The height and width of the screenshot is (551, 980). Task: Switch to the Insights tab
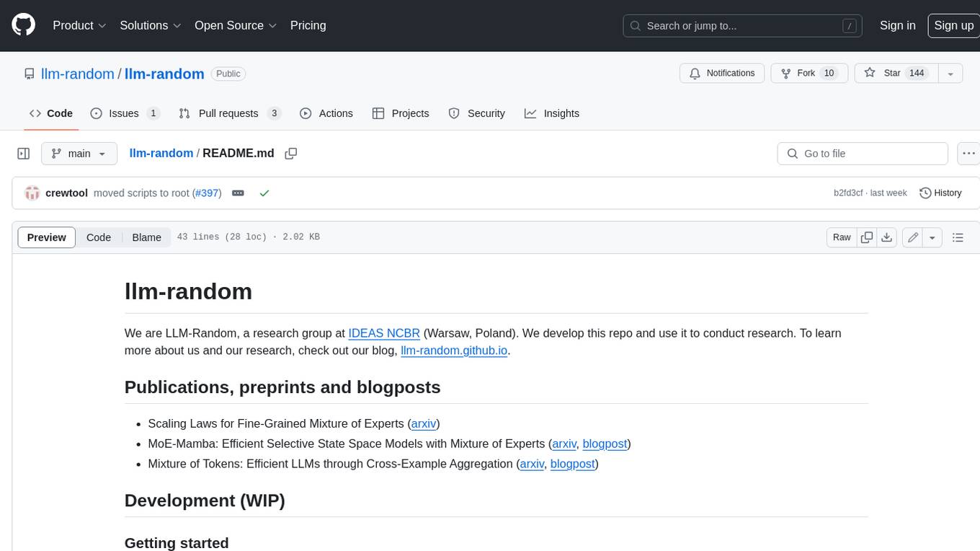552,113
